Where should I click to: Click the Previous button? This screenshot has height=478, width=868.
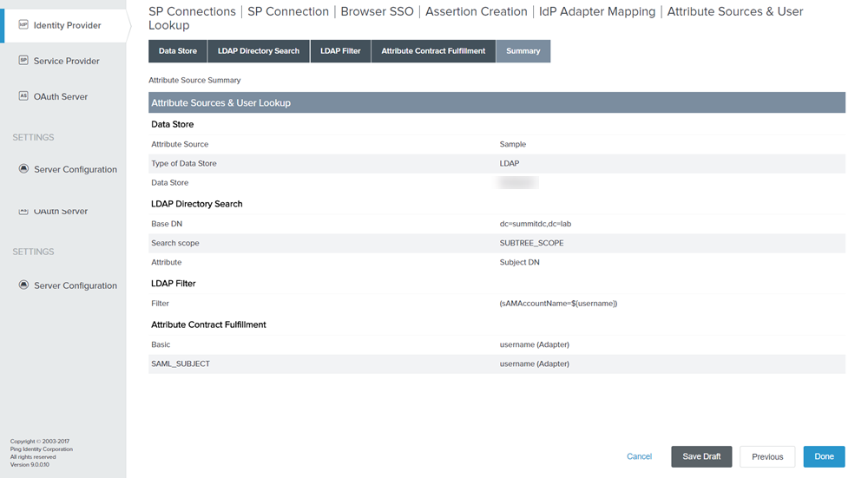tap(767, 456)
